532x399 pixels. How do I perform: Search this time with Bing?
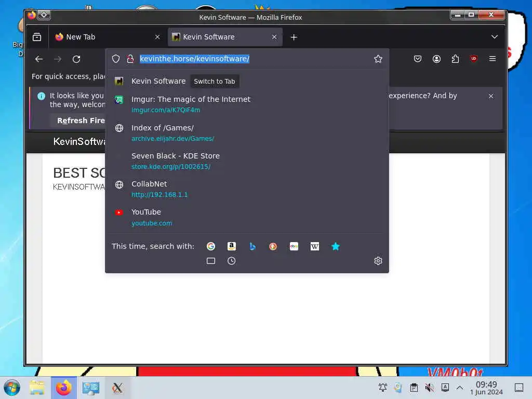(x=252, y=246)
